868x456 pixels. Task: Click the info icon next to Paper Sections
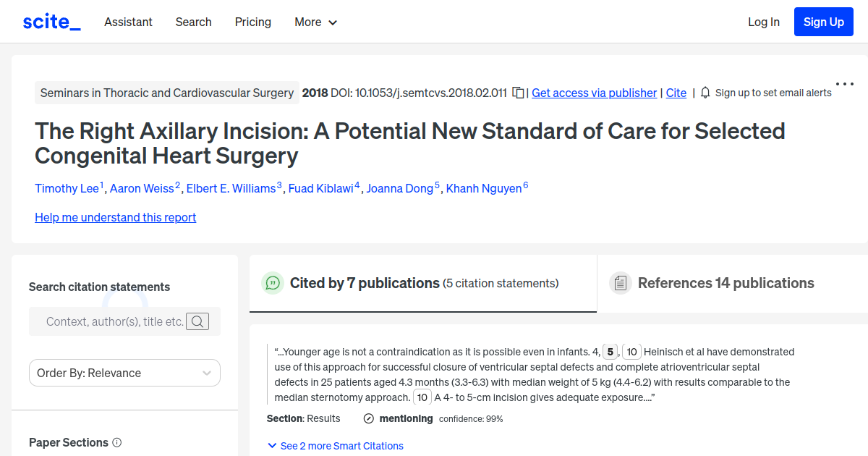click(x=117, y=442)
